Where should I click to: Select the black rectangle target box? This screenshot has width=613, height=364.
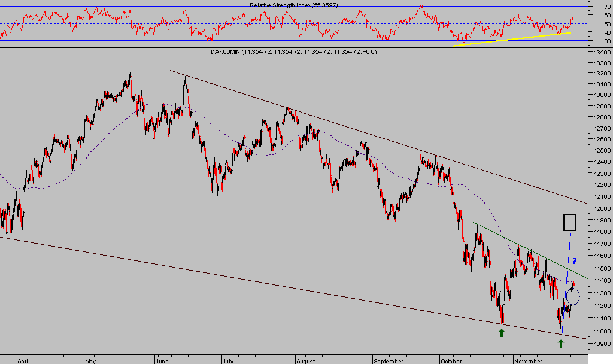pos(569,222)
